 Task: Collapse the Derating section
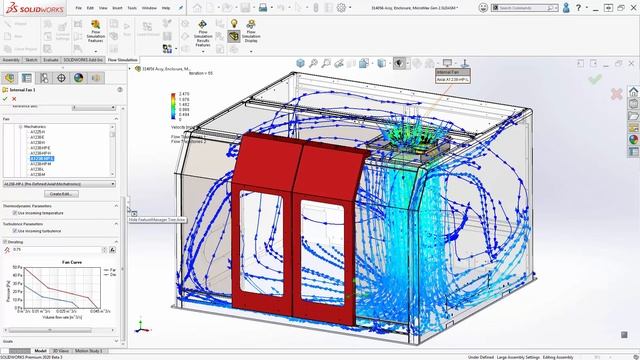click(116, 242)
